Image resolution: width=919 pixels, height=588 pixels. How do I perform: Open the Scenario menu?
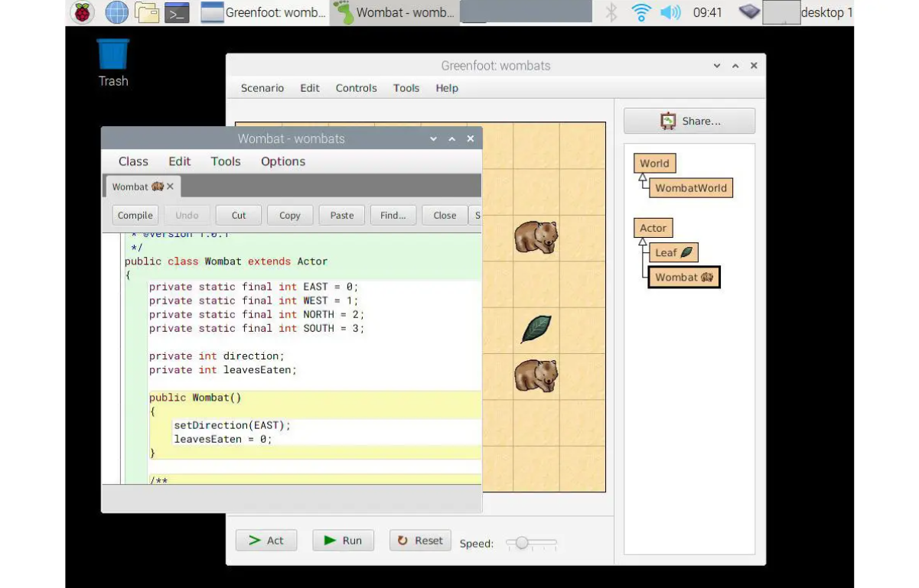point(262,88)
